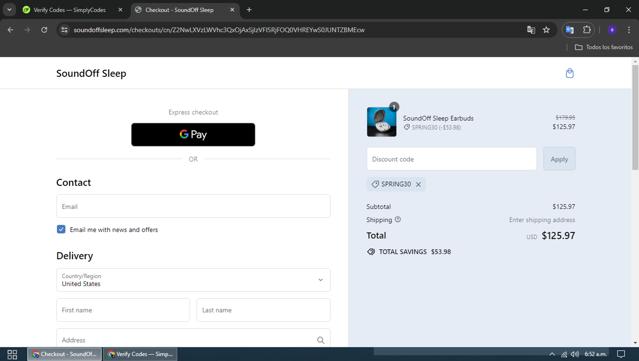This screenshot has width=639, height=361.
Task: Click the SoundOff Sleep Earbuds product name
Action: [x=438, y=118]
